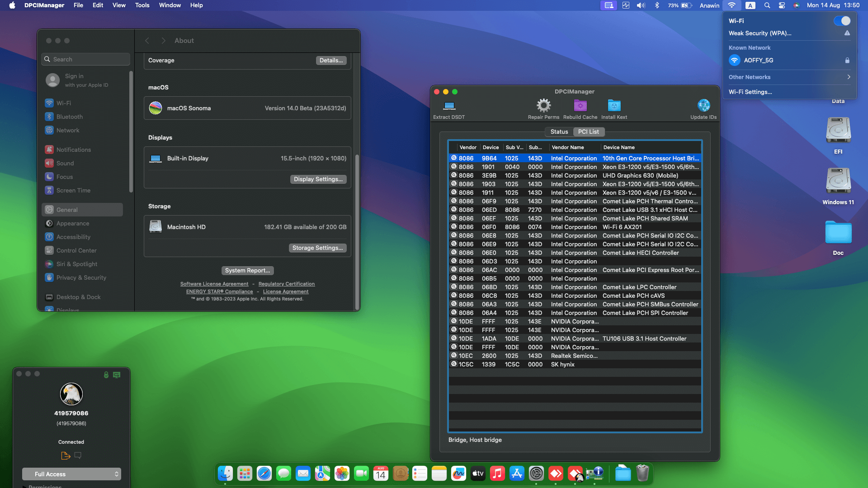Open the Full Access dropdown

pos(71,474)
